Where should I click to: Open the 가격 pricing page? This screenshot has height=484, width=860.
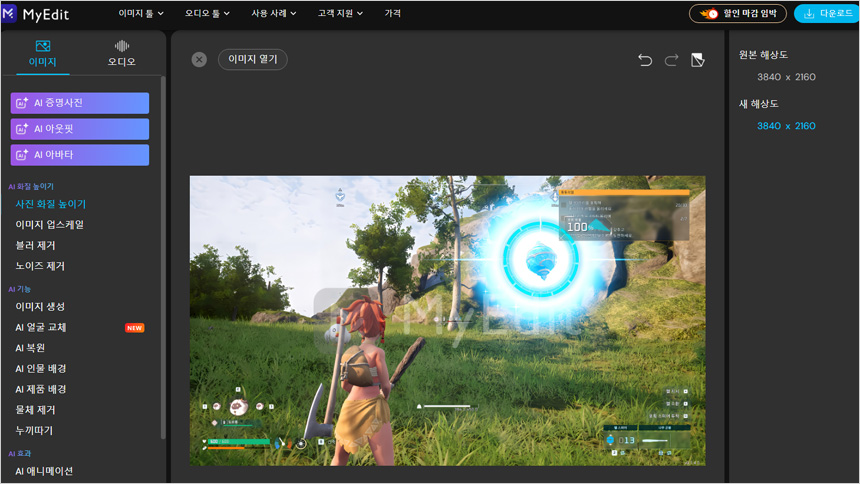[x=393, y=14]
